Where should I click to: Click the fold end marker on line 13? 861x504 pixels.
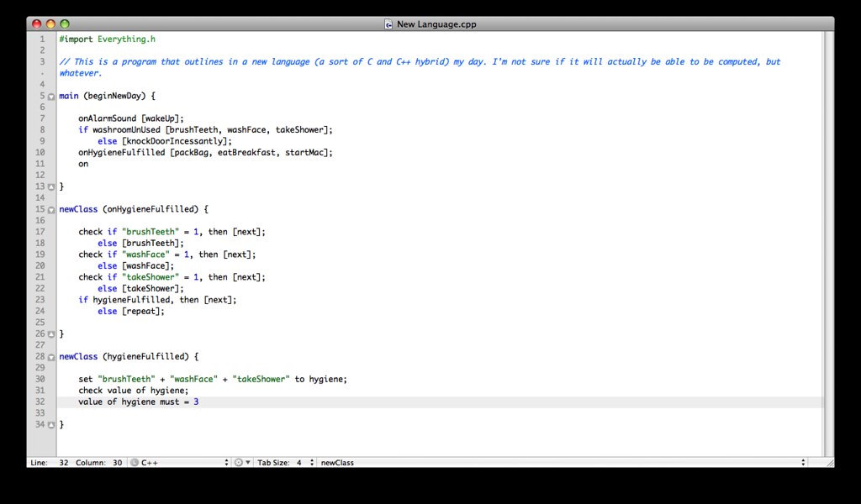(x=51, y=187)
